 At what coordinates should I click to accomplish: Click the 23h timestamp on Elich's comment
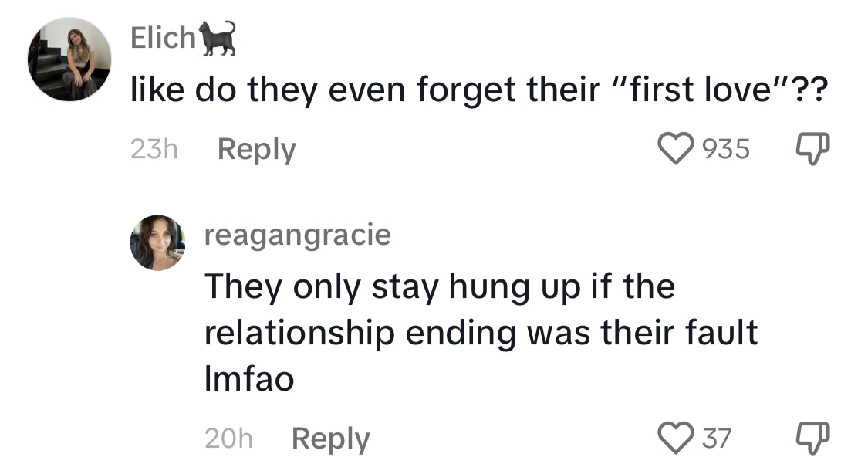(154, 149)
